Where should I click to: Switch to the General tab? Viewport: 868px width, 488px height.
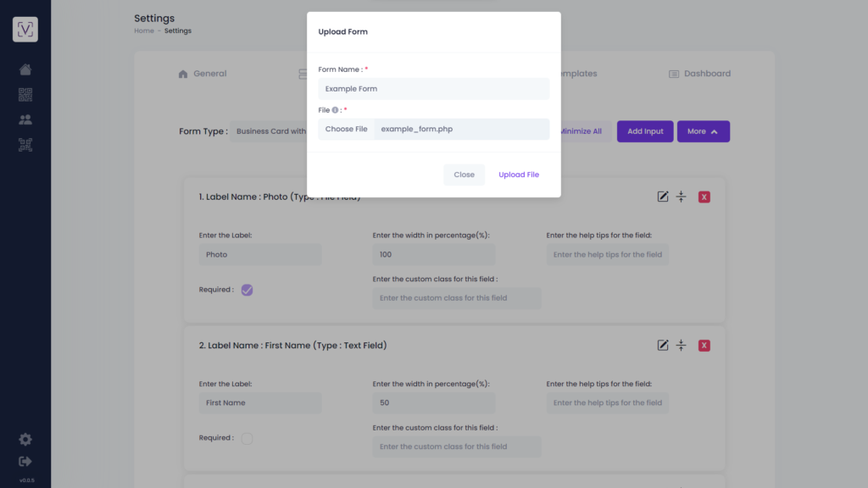click(x=203, y=74)
